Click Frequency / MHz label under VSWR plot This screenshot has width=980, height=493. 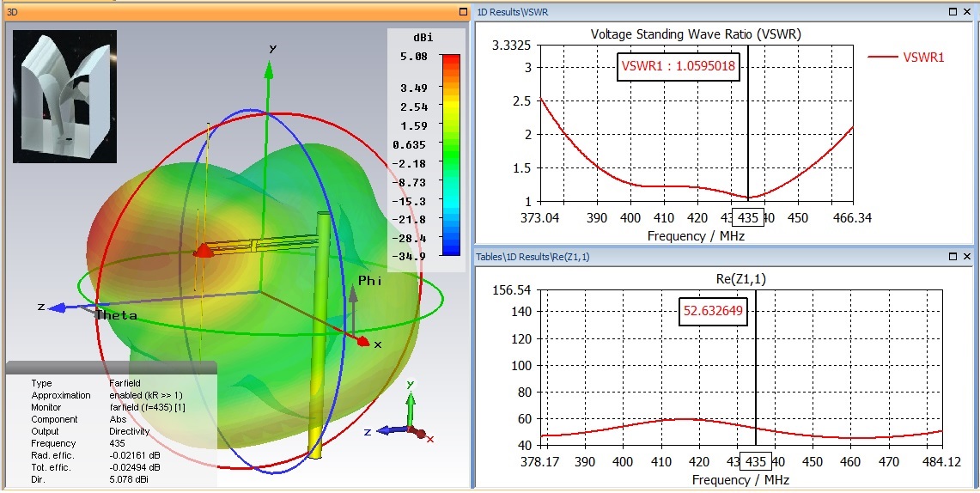(x=697, y=236)
